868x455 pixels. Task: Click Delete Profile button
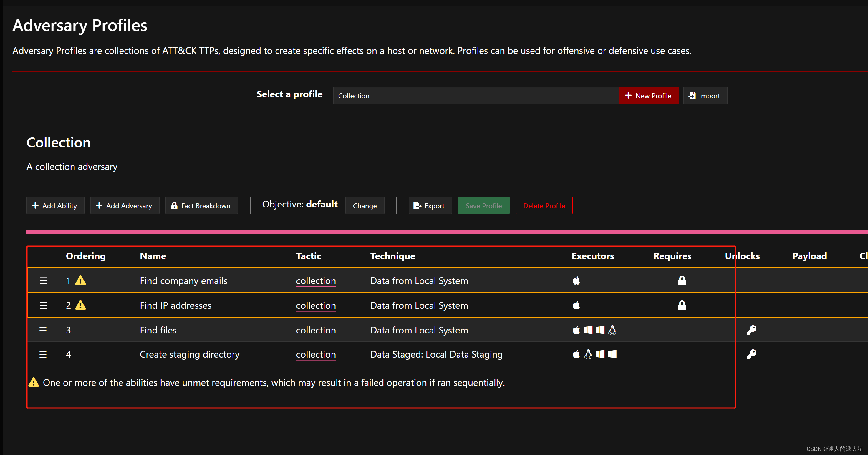[x=544, y=206]
